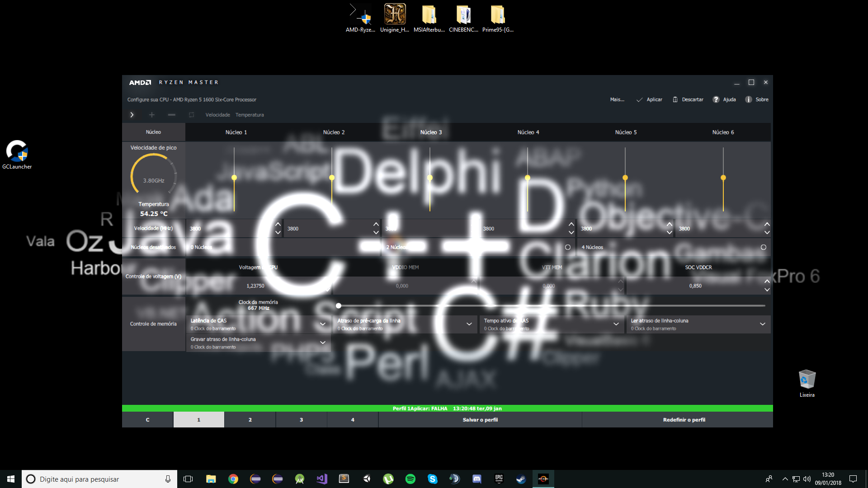Increase Núcleo 2 speed with up arrow
Image resolution: width=868 pixels, height=488 pixels.
[376, 224]
